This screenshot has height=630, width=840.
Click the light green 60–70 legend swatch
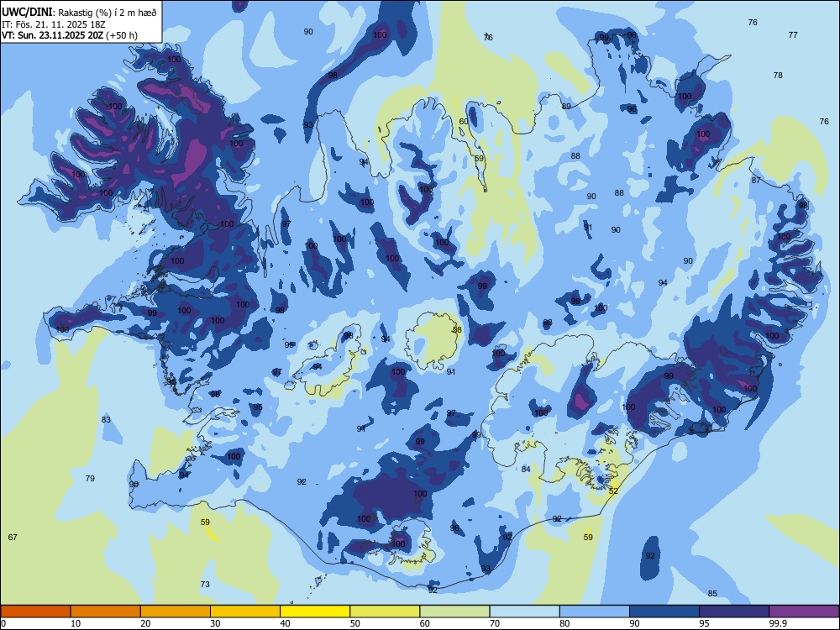coord(454,612)
